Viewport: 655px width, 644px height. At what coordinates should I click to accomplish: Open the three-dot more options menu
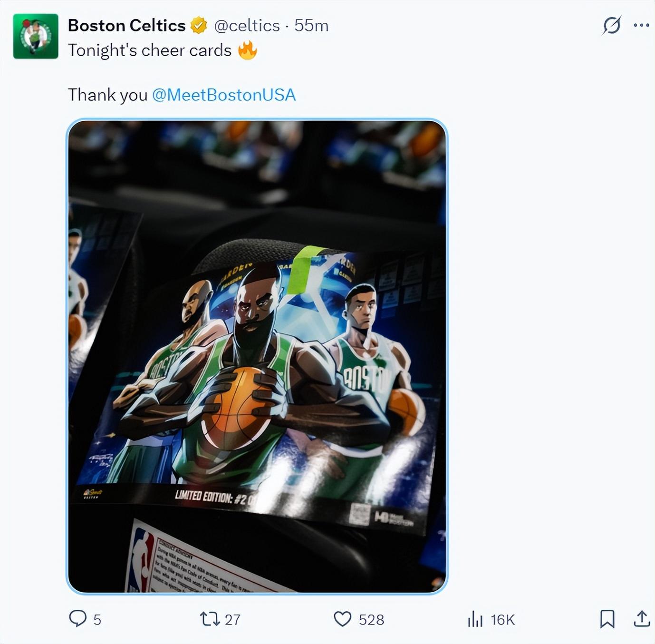coord(641,25)
